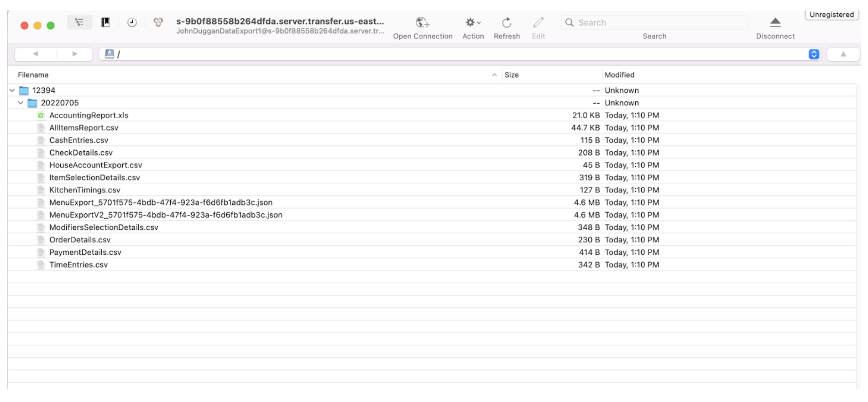The height and width of the screenshot is (402, 868).
Task: Select the PaymentDetails.csv file
Action: coord(85,252)
